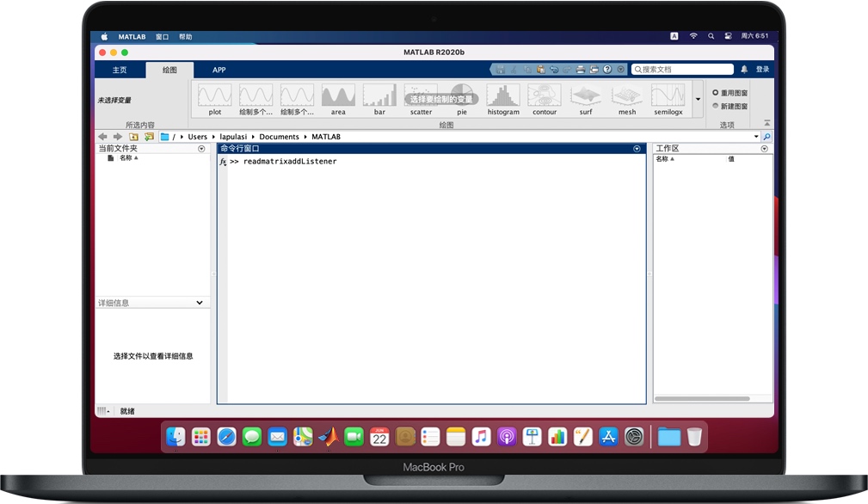Switch to the 主页 ribbon tab

click(120, 70)
